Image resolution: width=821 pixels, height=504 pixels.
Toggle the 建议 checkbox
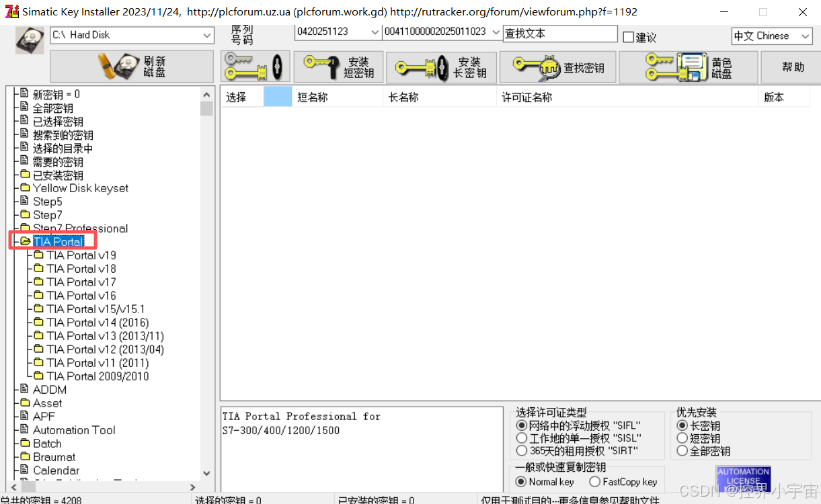(629, 38)
